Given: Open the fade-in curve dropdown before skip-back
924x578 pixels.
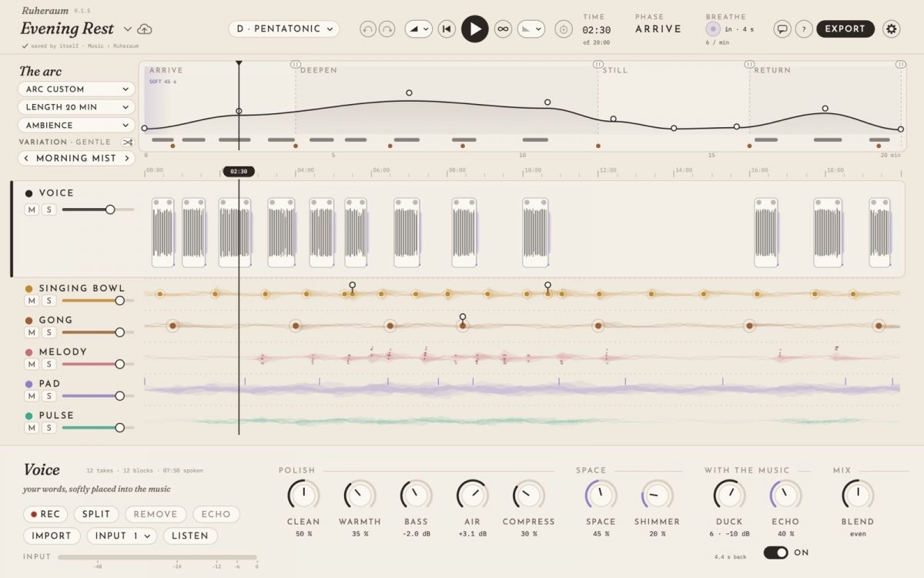Looking at the screenshot, I should tap(418, 29).
